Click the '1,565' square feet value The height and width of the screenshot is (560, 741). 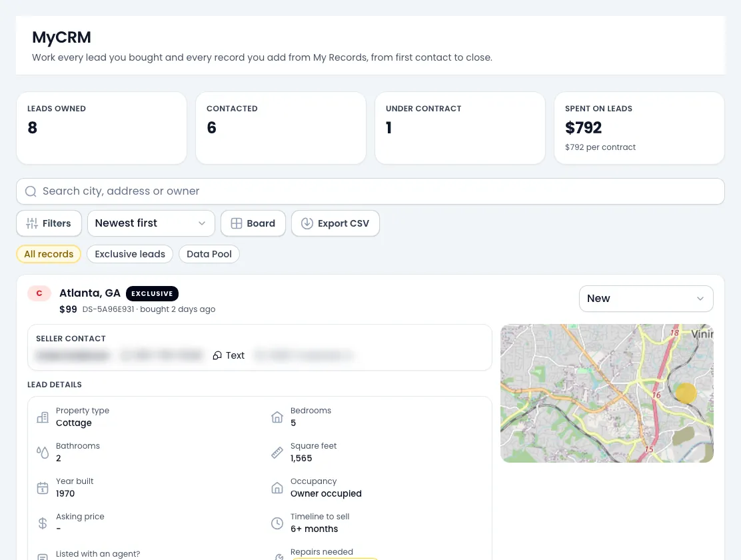click(x=301, y=458)
